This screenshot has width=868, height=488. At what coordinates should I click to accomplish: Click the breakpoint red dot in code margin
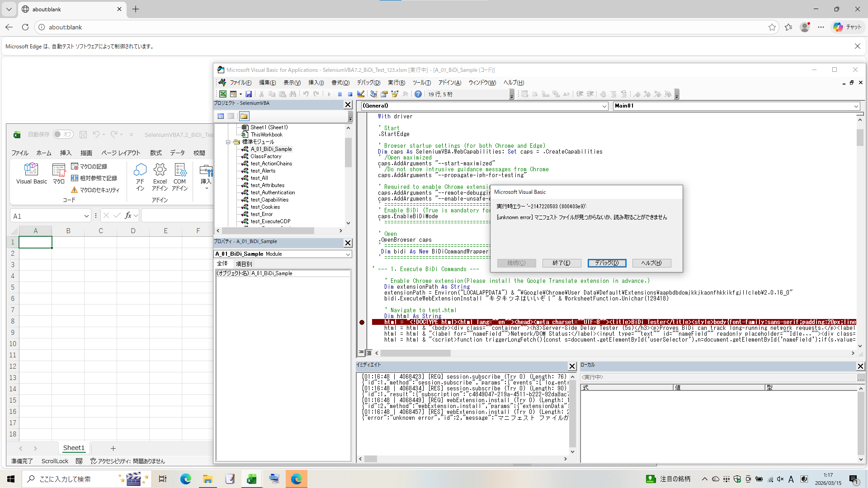[362, 322]
